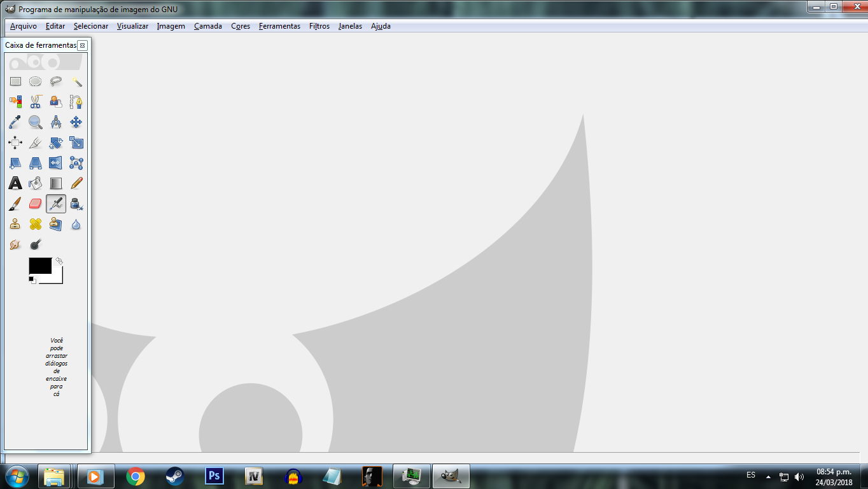The height and width of the screenshot is (489, 868).
Task: Open the white background color swatch
Action: click(56, 278)
